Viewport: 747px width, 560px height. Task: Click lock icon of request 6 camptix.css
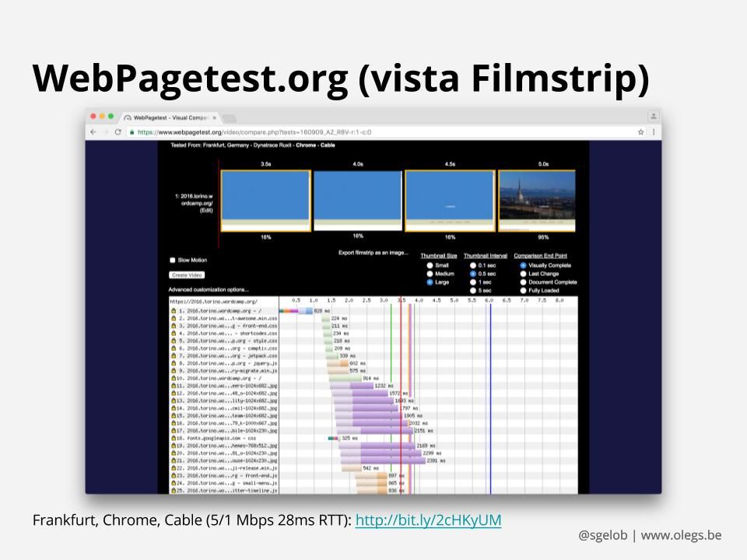[x=174, y=348]
